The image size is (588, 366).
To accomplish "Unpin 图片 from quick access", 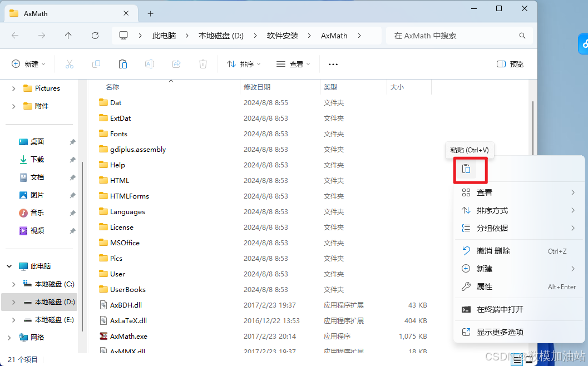I will pos(72,195).
